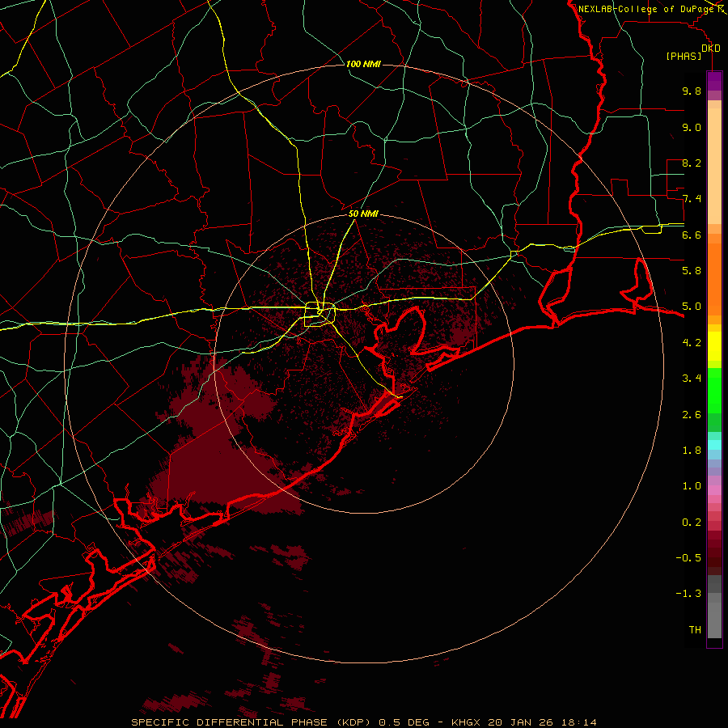This screenshot has height=728, width=728.
Task: Click the 5.8 legend value
Action: tap(692, 271)
